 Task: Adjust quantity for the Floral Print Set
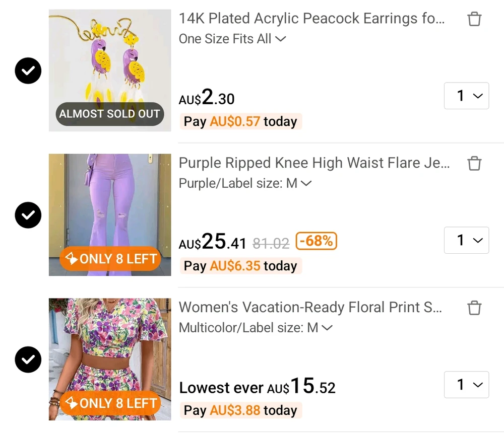coord(466,385)
